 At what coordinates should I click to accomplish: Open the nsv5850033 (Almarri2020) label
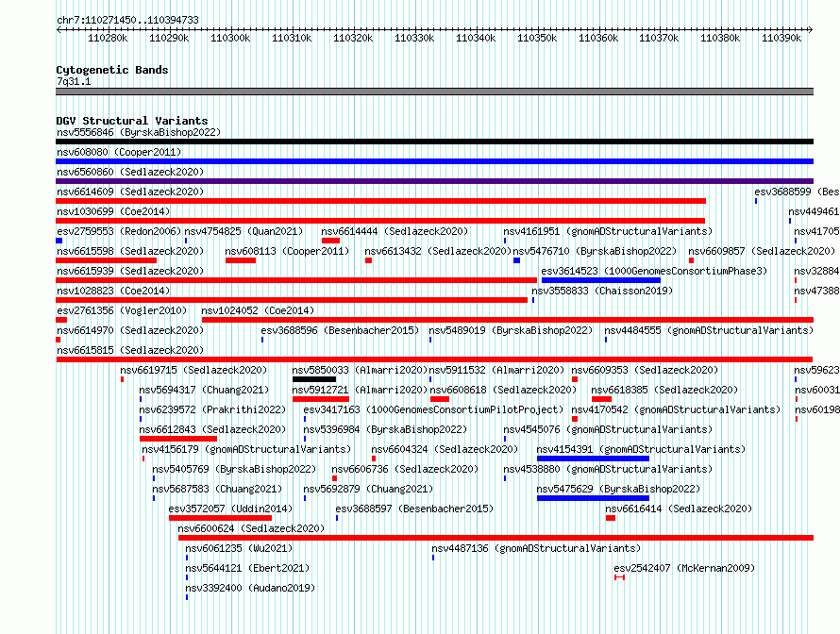(x=360, y=370)
